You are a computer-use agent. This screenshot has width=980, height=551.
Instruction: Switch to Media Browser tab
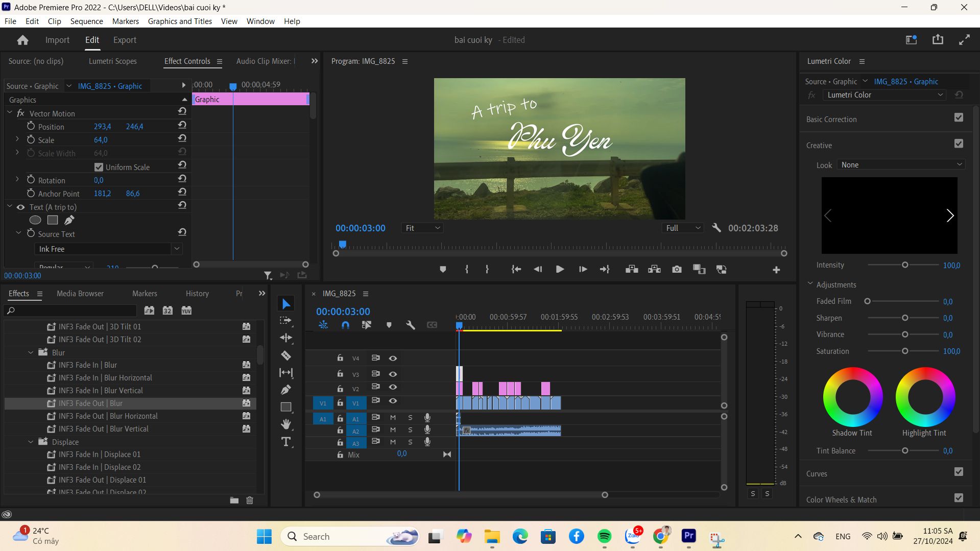pos(80,294)
